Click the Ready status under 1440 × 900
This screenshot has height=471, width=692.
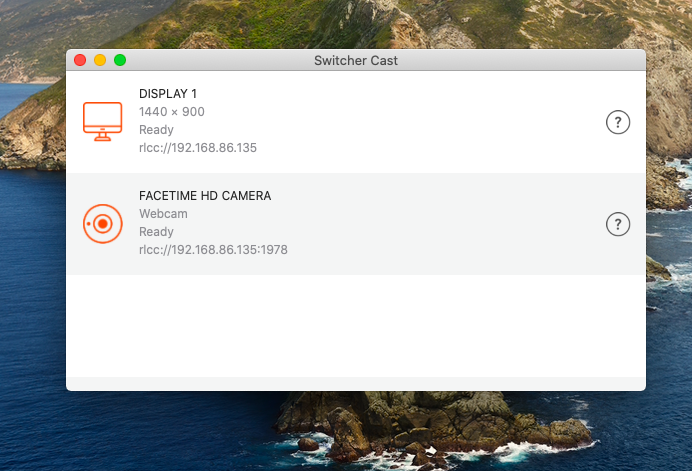point(156,130)
